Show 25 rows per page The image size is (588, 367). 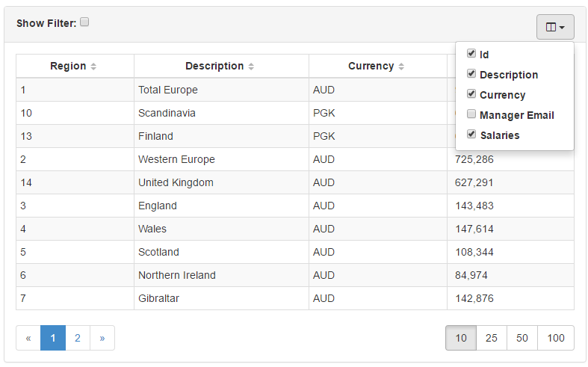click(x=492, y=338)
